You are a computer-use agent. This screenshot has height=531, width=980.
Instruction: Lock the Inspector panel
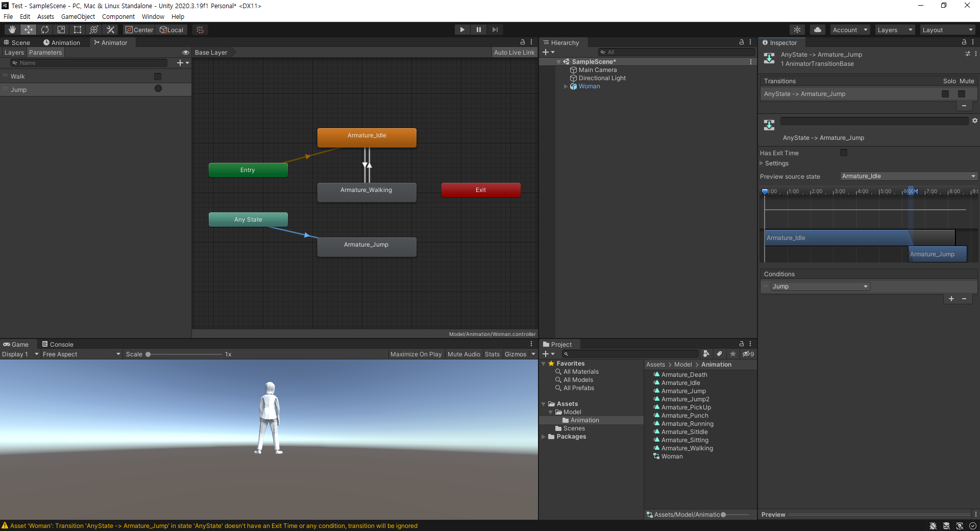[x=964, y=42]
